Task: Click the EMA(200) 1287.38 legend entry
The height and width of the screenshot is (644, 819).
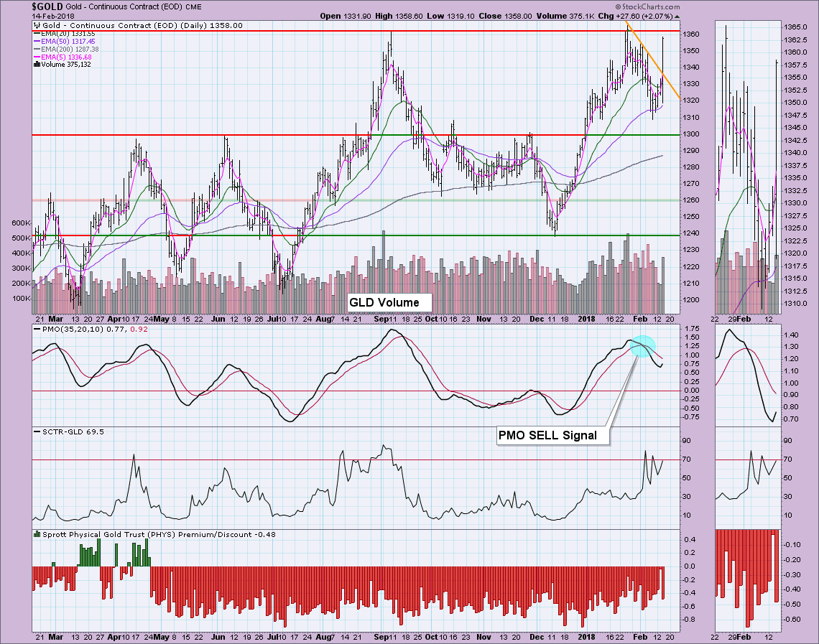Action: (70, 49)
